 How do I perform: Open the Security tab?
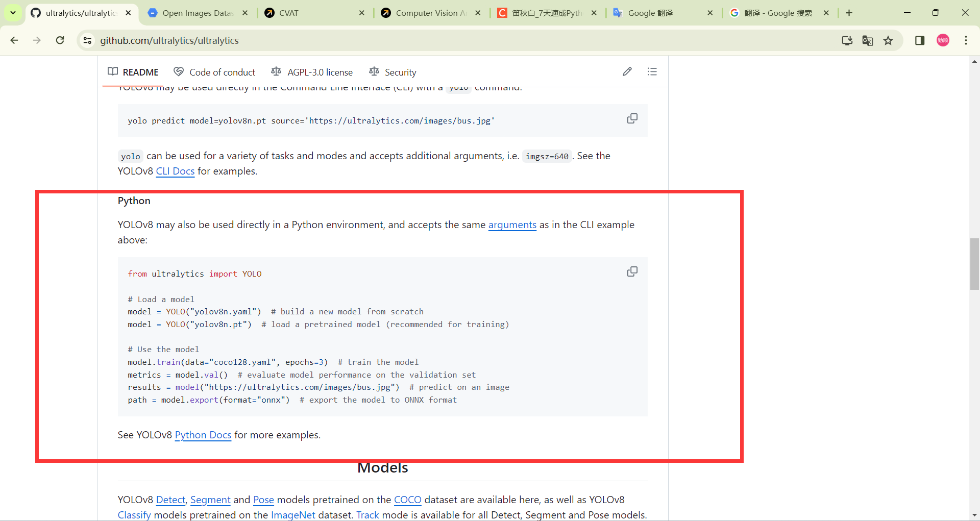pos(393,72)
